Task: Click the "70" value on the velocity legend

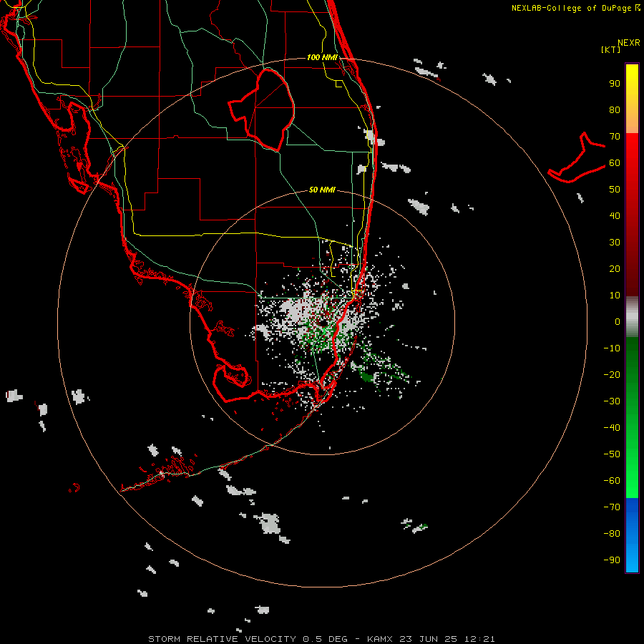Action: click(x=615, y=137)
